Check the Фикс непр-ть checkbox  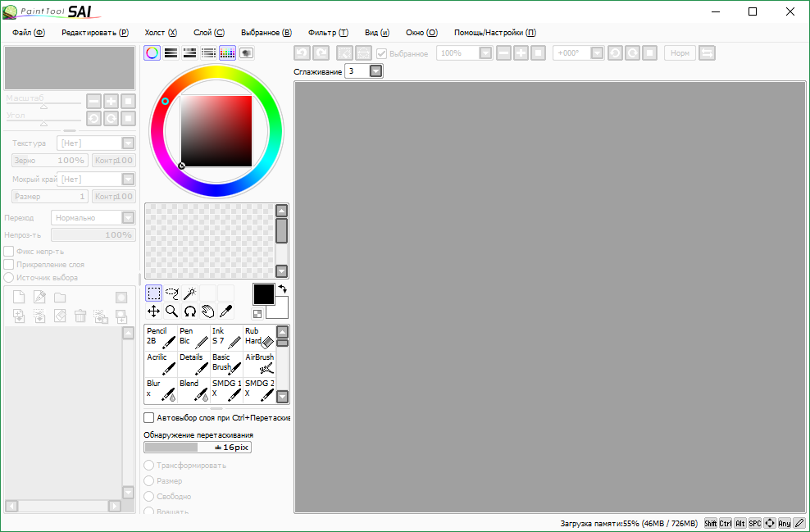pyautogui.click(x=9, y=252)
